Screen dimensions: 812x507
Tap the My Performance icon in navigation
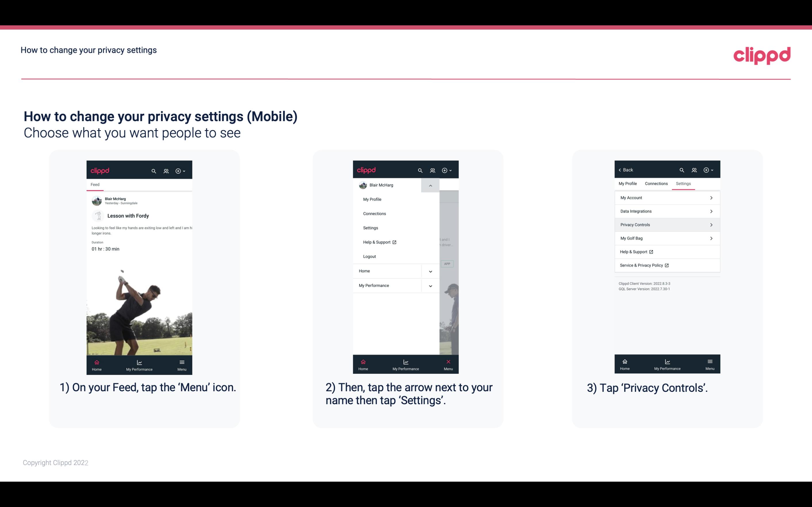(139, 364)
